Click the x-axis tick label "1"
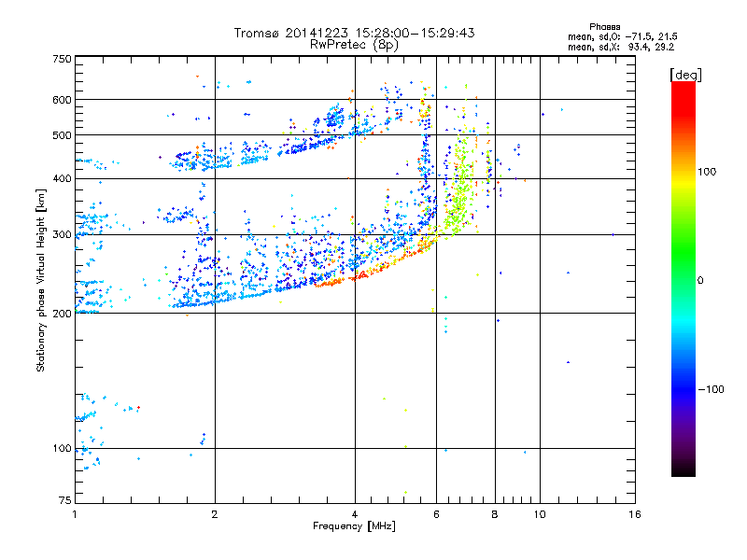 pyautogui.click(x=75, y=514)
